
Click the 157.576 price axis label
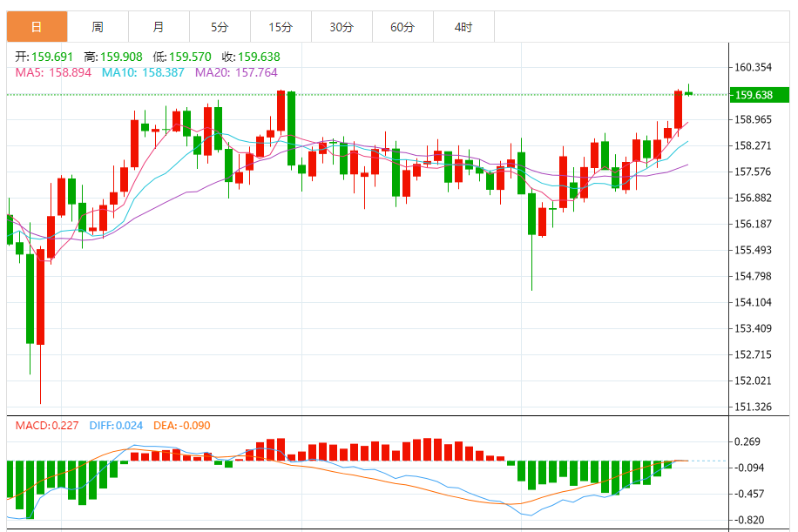(x=753, y=172)
